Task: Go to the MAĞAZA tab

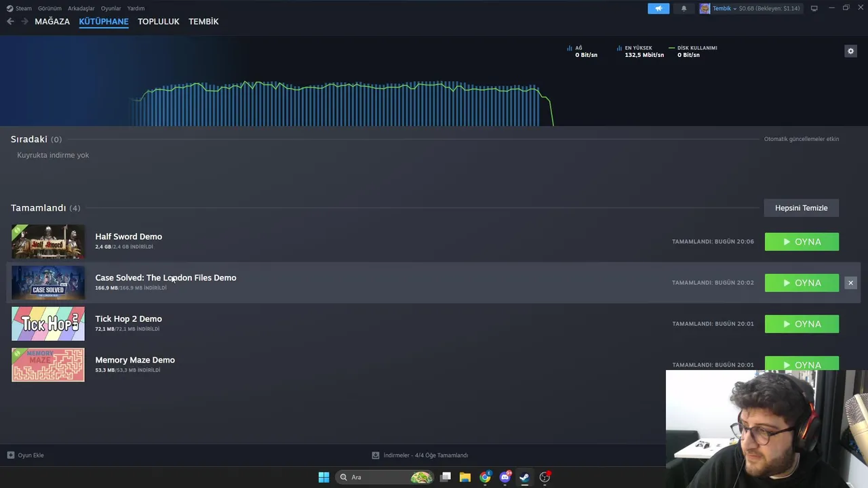Action: (x=52, y=22)
